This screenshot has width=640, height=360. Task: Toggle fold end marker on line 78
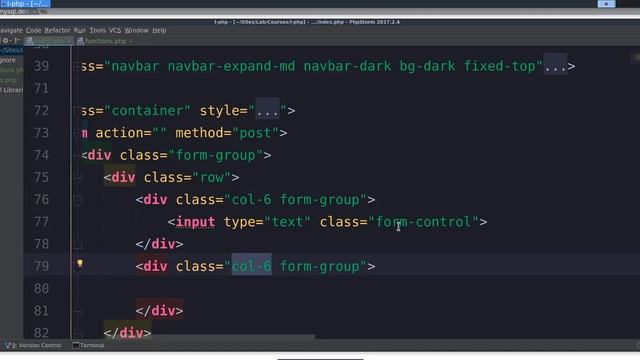(78, 244)
